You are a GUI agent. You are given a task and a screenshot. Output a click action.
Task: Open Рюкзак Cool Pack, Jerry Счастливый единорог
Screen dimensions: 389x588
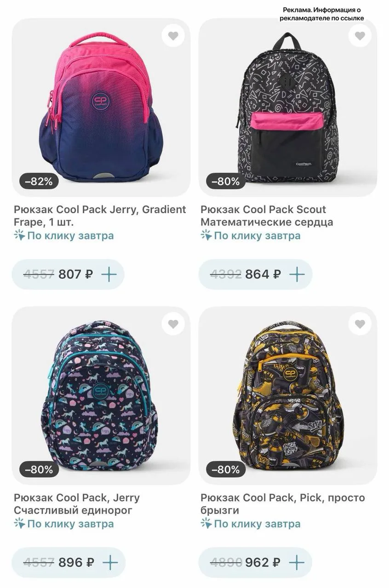coord(76,504)
